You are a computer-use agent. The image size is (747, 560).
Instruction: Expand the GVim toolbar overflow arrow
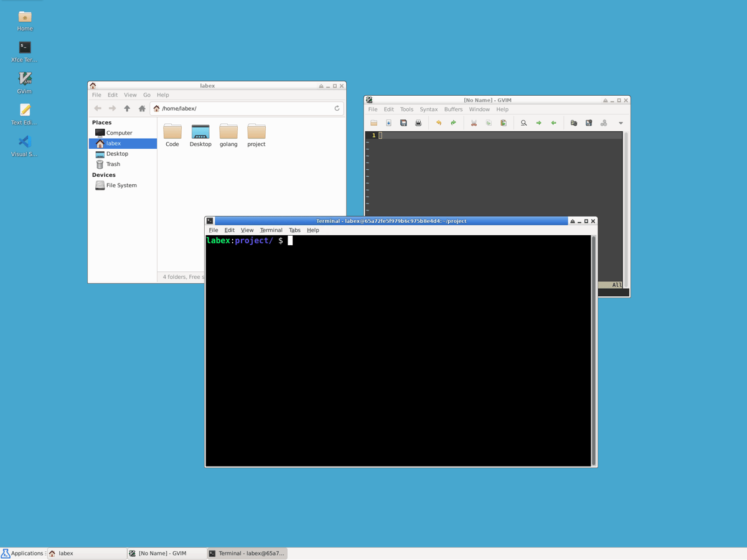coord(620,123)
